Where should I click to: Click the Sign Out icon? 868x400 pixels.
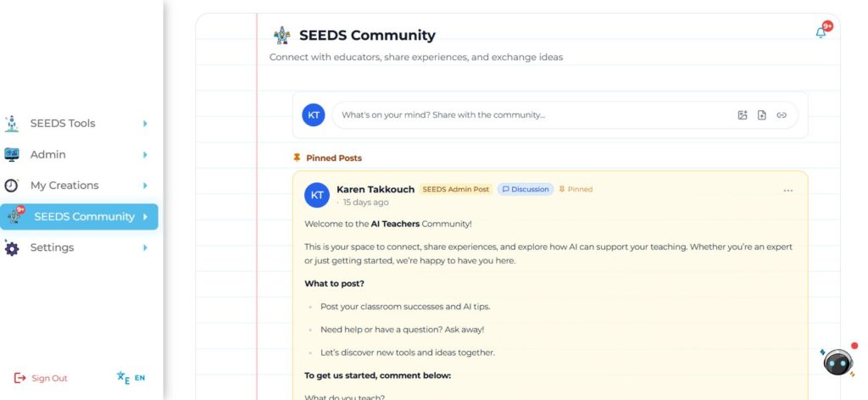tap(20, 378)
